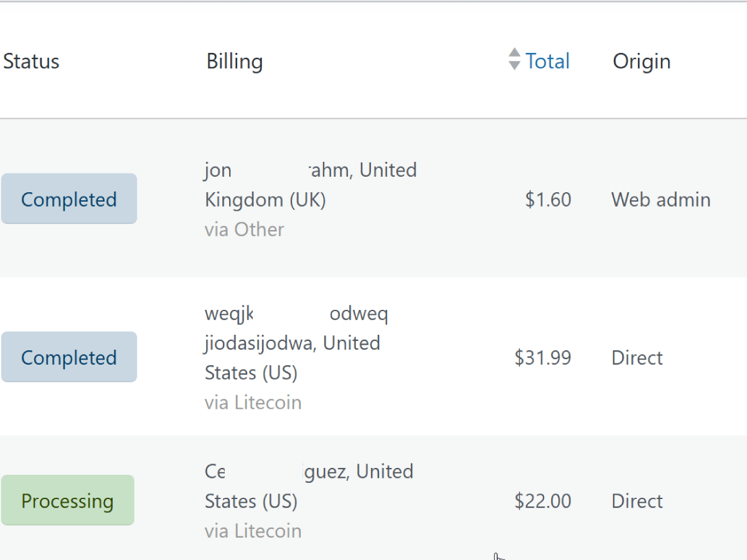Click the Web admin origin text
The height and width of the screenshot is (560, 747).
[661, 199]
